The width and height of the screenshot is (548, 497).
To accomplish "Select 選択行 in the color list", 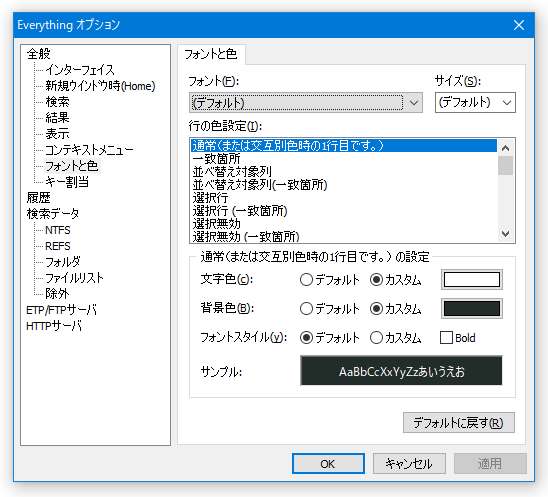I will (210, 198).
